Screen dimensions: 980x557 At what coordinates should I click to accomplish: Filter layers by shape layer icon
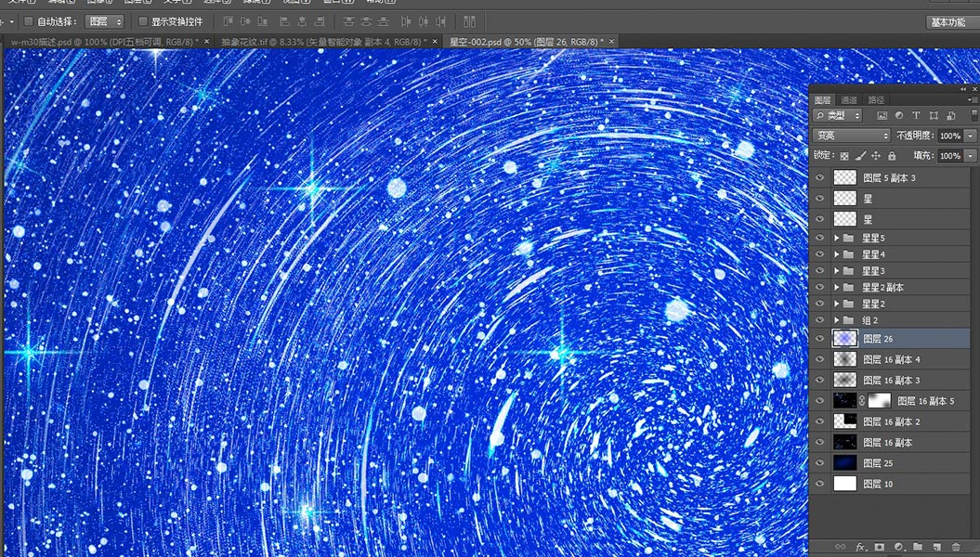[934, 115]
